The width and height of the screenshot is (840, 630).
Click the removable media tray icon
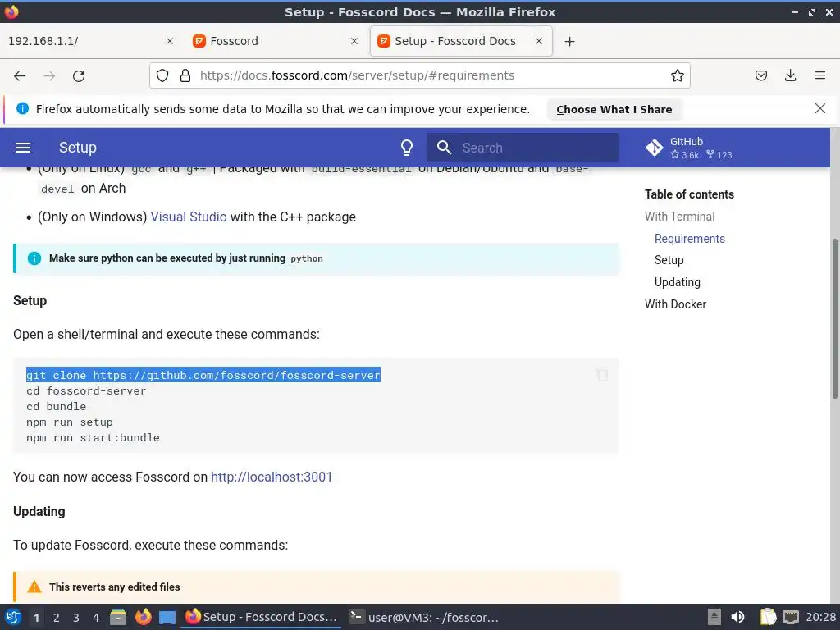pos(714,617)
